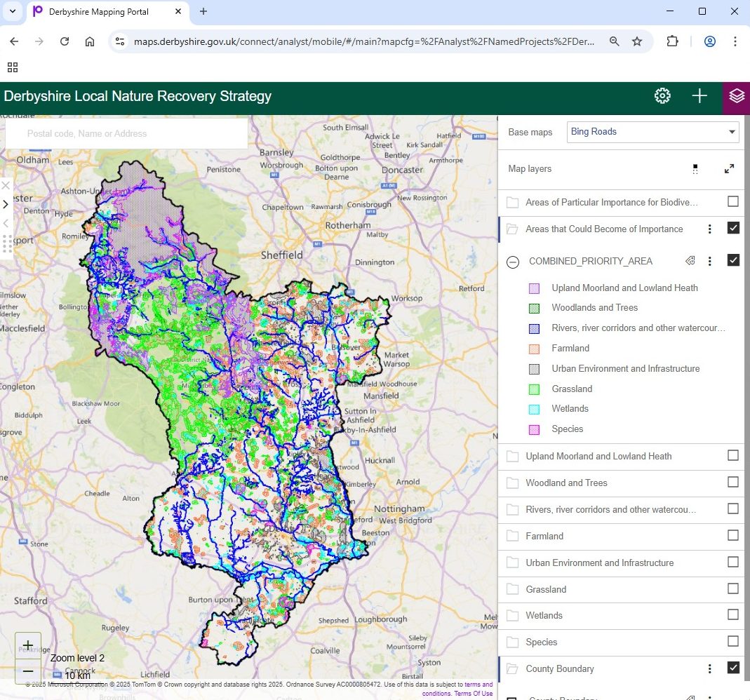Open three-dot menu for County Boundary
Screen dimensions: 750x700
pos(710,668)
